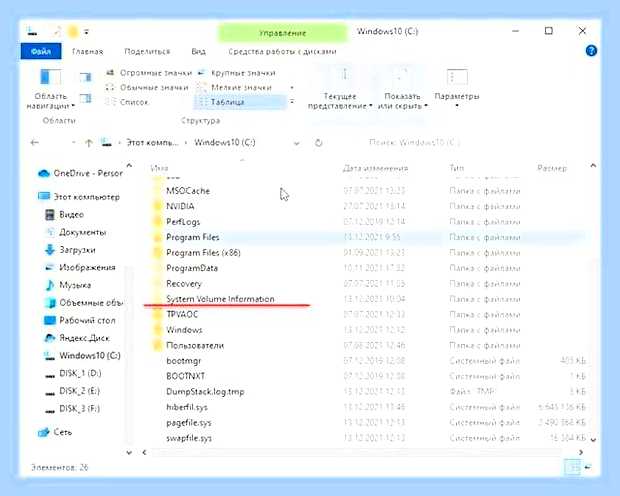
Task: Open the help question mark icon
Action: point(591,51)
